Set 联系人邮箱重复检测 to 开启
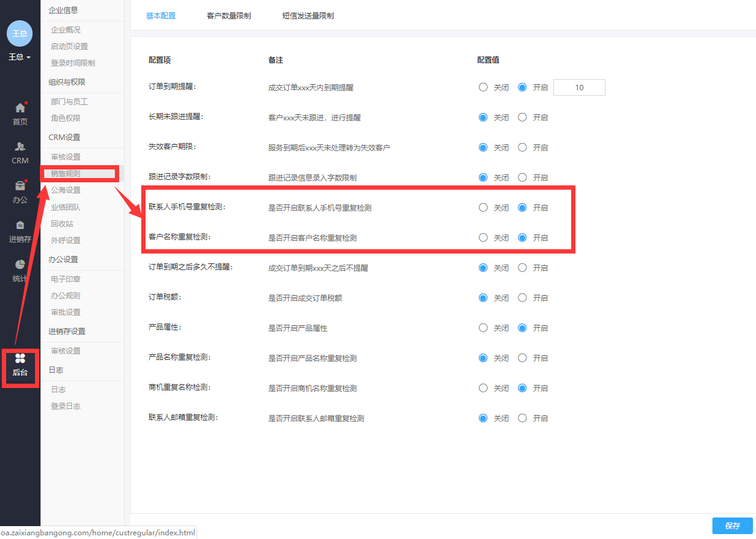 tap(523, 418)
